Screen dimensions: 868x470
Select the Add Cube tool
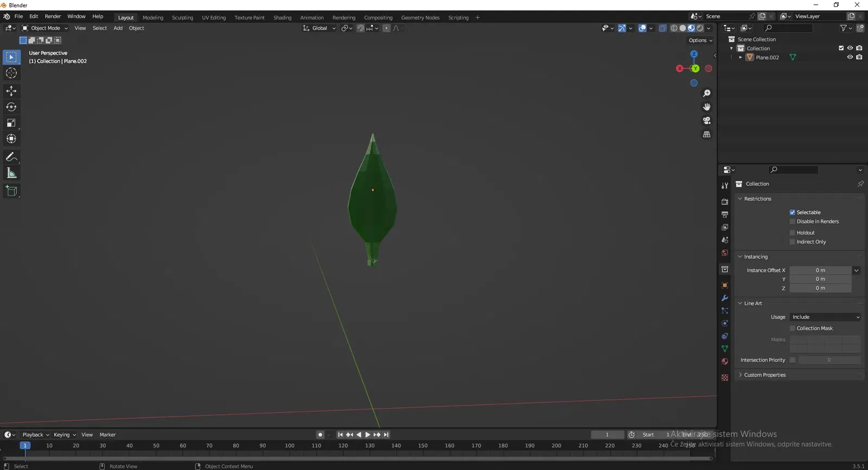pyautogui.click(x=11, y=191)
